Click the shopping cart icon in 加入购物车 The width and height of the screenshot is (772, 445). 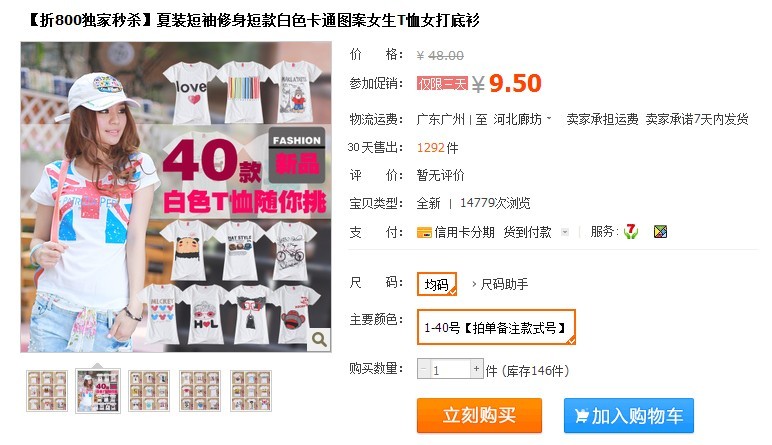click(x=581, y=416)
